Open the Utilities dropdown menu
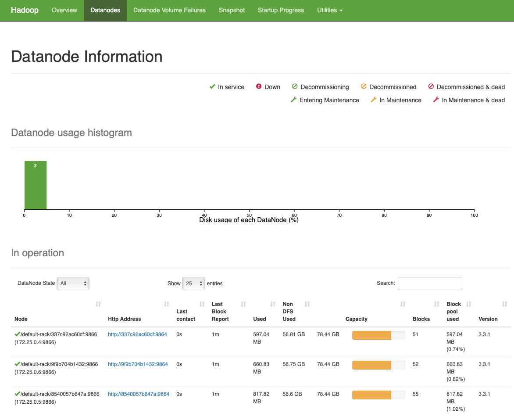 coord(330,10)
